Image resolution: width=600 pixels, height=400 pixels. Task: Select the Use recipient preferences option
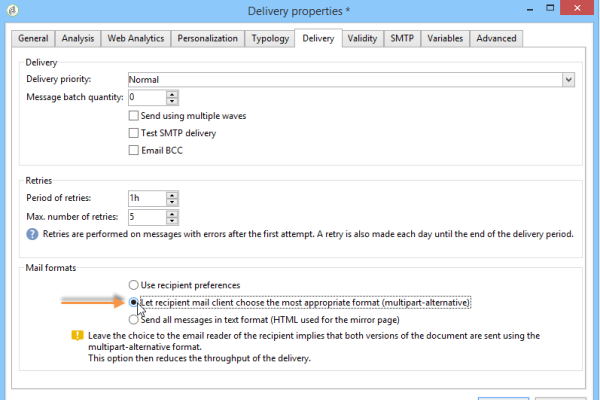coord(134,285)
